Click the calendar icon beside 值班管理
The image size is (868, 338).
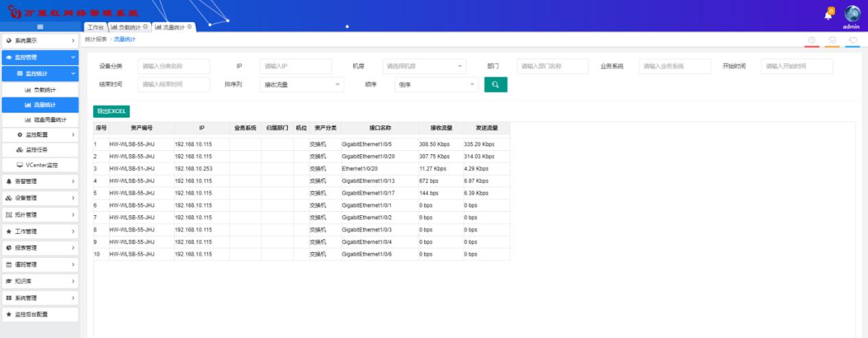click(x=10, y=265)
